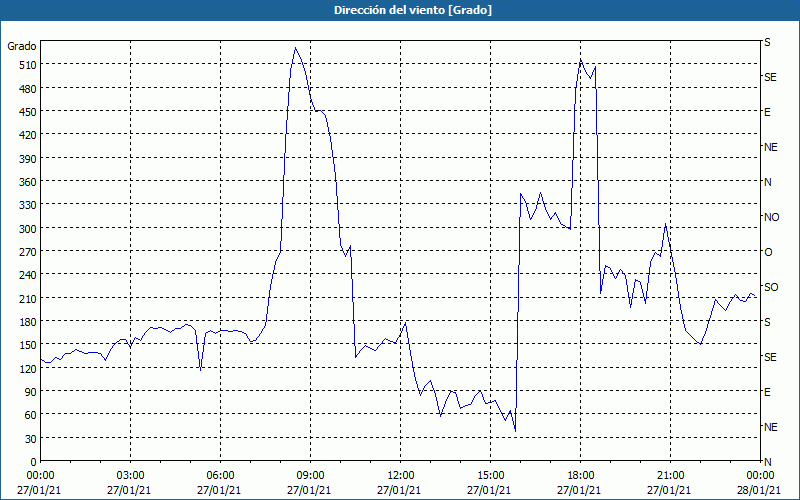Click the 'NO' compass label on right axis
The width and height of the screenshot is (800, 500).
pos(771,217)
